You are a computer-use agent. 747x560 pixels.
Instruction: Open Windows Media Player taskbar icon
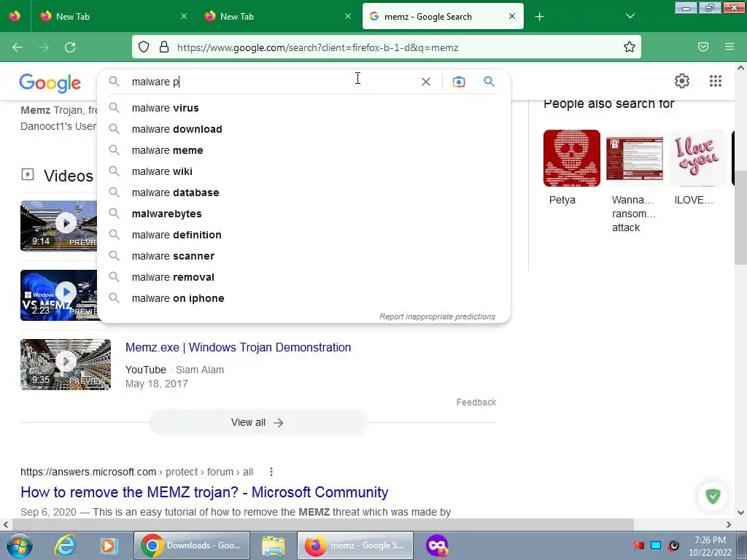[x=108, y=545]
